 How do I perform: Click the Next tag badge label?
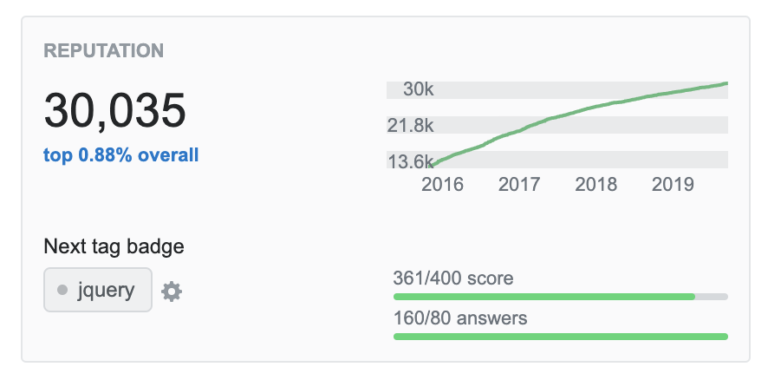tap(114, 246)
